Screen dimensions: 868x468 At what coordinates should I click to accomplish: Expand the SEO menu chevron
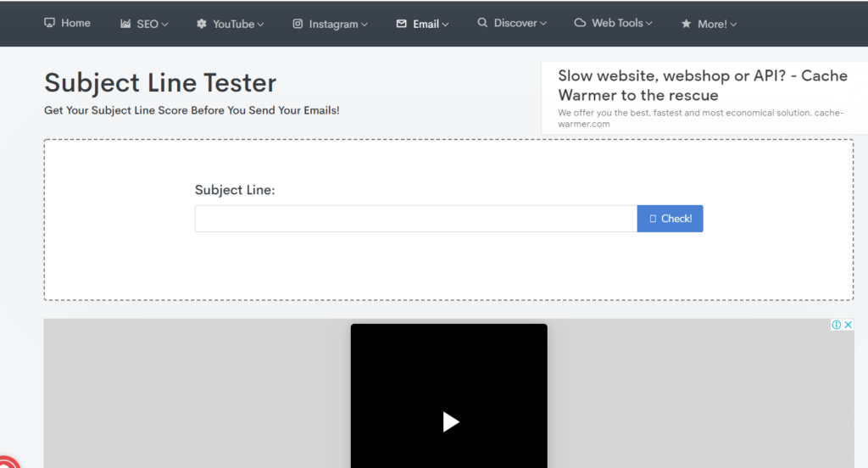164,25
